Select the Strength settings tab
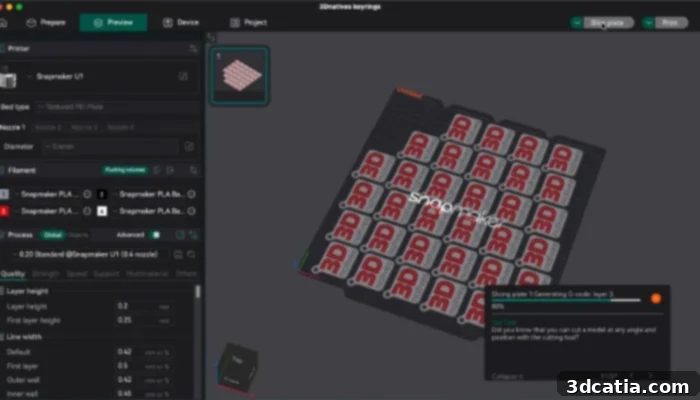The height and width of the screenshot is (400, 700). coord(46,274)
